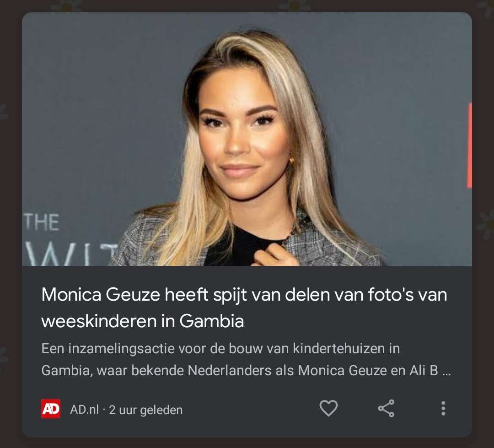
Task: Click the '2 uur geleden' timestamp
Action: 145,410
